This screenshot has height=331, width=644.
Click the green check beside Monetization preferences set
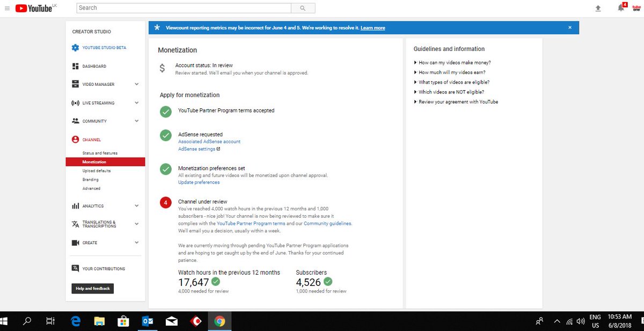166,169
